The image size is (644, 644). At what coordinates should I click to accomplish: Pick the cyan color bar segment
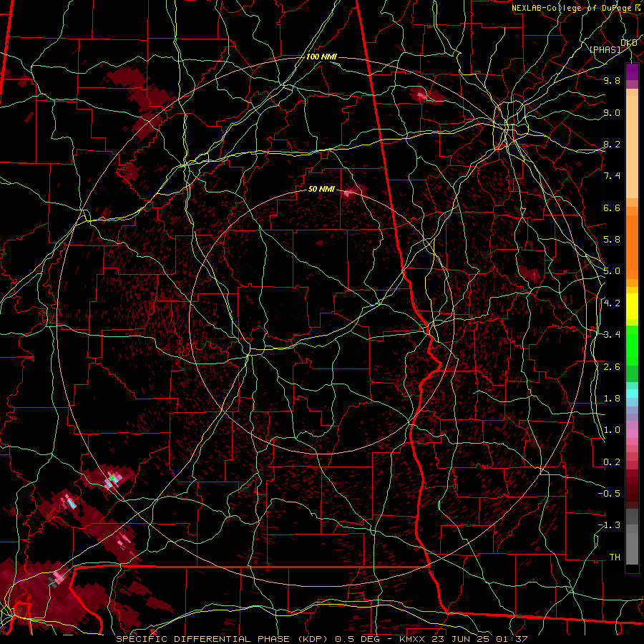point(632,394)
